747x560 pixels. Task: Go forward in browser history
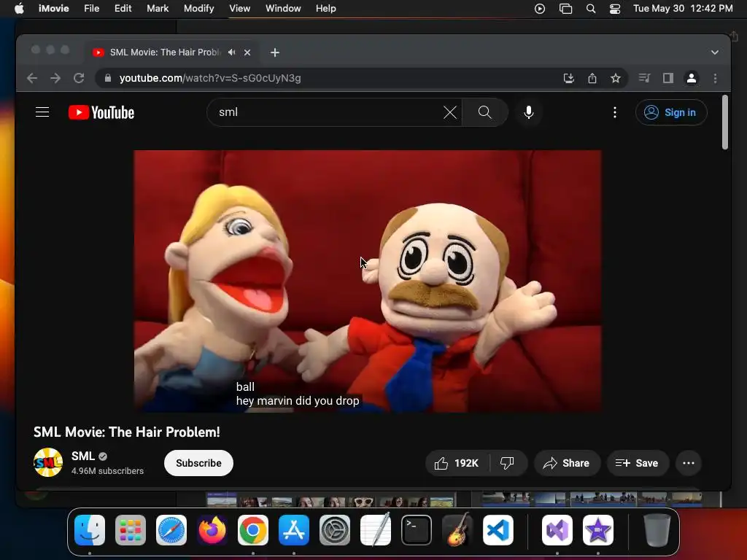(x=55, y=78)
